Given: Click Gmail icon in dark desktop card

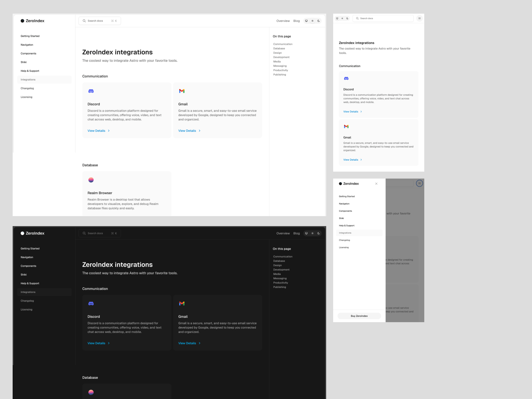Looking at the screenshot, I should (x=182, y=304).
